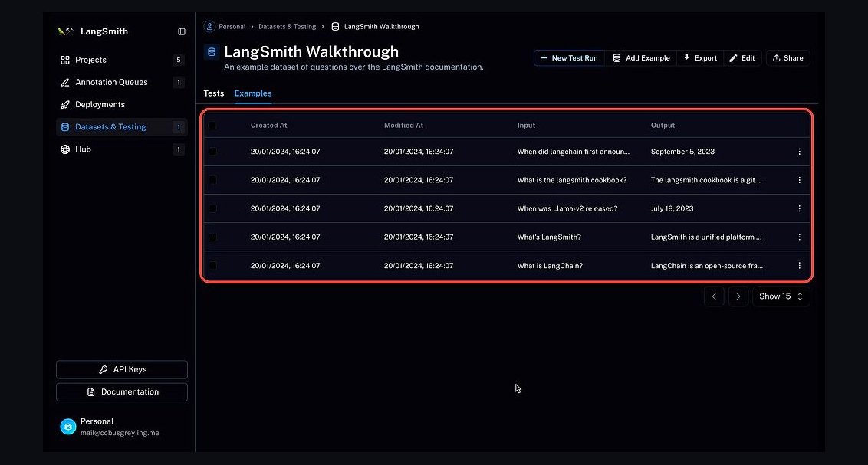Check the 'When was Llama-v2 released?' row
868x465 pixels.
[212, 208]
